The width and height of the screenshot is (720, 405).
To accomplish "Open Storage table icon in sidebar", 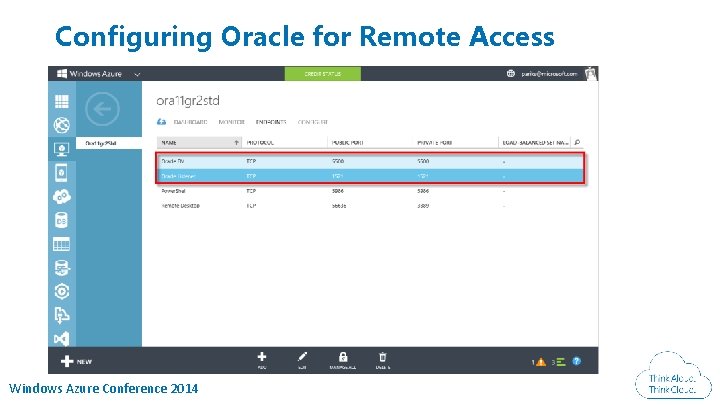I will (x=62, y=244).
